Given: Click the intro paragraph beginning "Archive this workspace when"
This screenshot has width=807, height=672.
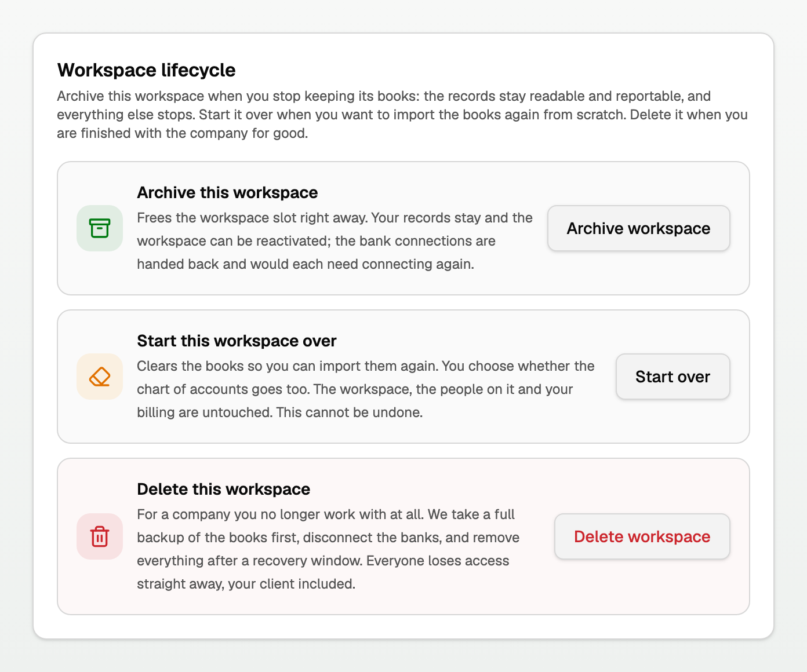Looking at the screenshot, I should 402,115.
